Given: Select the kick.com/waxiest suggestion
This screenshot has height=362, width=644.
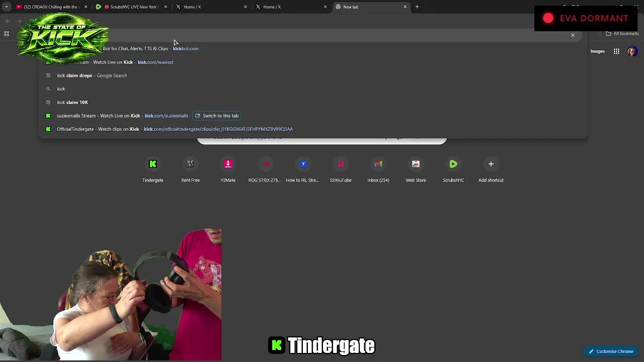Looking at the screenshot, I should [313, 62].
